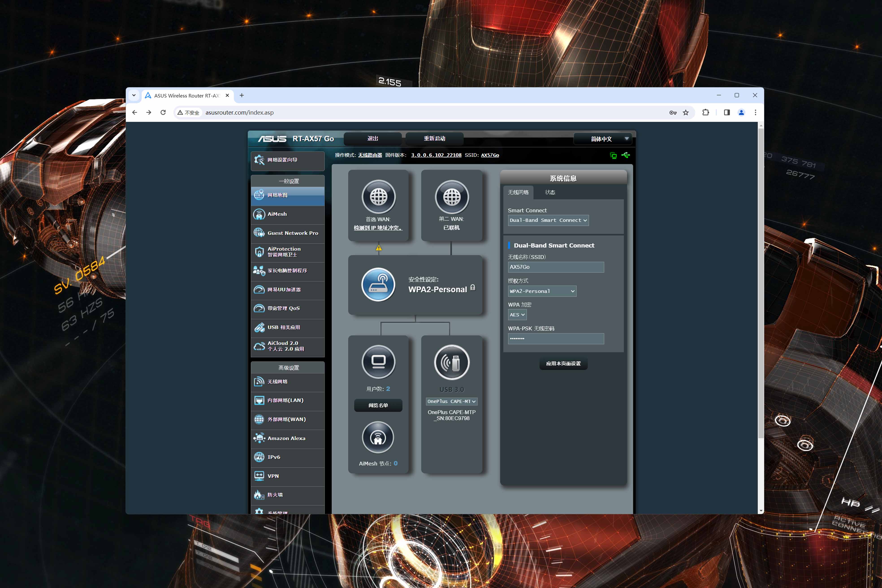Switch to the 状态 system info tab
882x588 pixels.
pos(550,192)
